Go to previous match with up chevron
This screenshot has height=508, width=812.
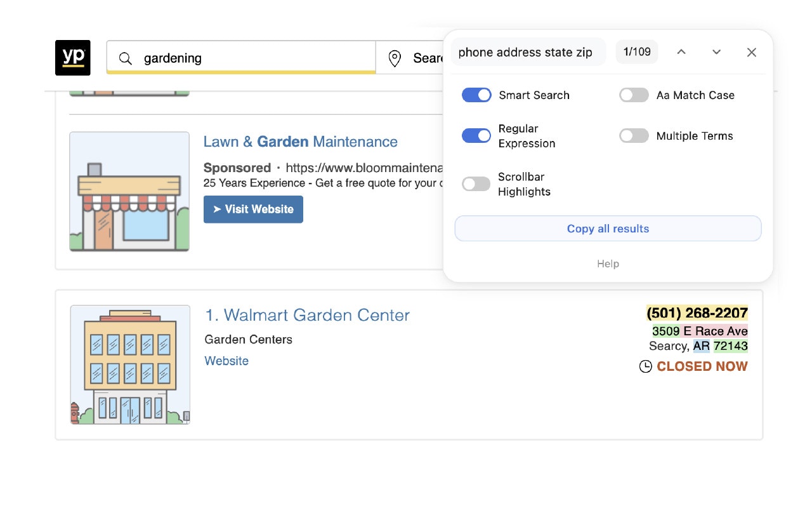pyautogui.click(x=681, y=52)
